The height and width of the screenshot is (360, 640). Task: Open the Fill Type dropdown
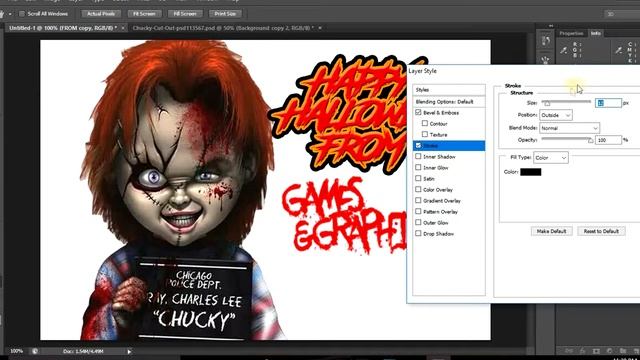[551, 158]
